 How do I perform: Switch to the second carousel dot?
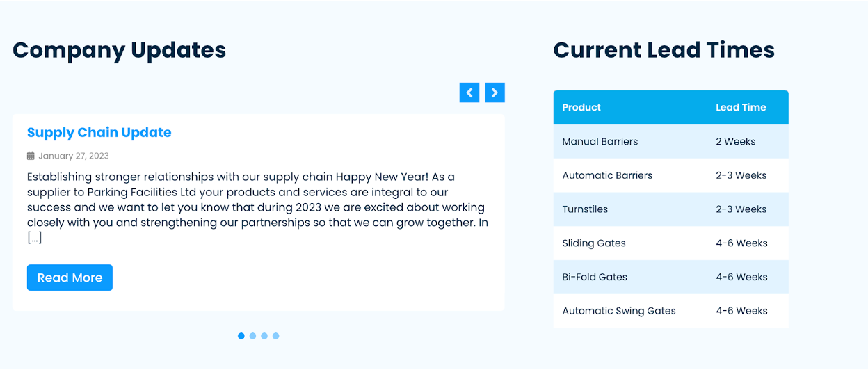click(x=253, y=336)
